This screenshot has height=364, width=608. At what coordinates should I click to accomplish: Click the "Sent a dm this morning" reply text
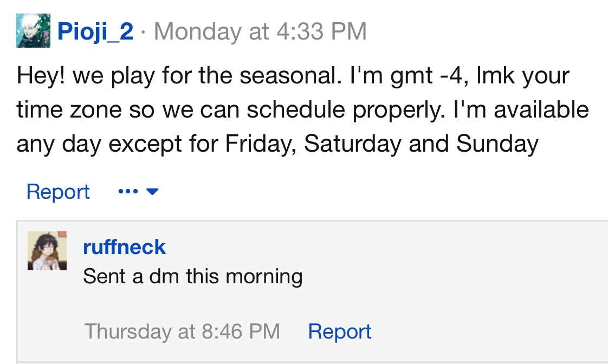pos(192,276)
